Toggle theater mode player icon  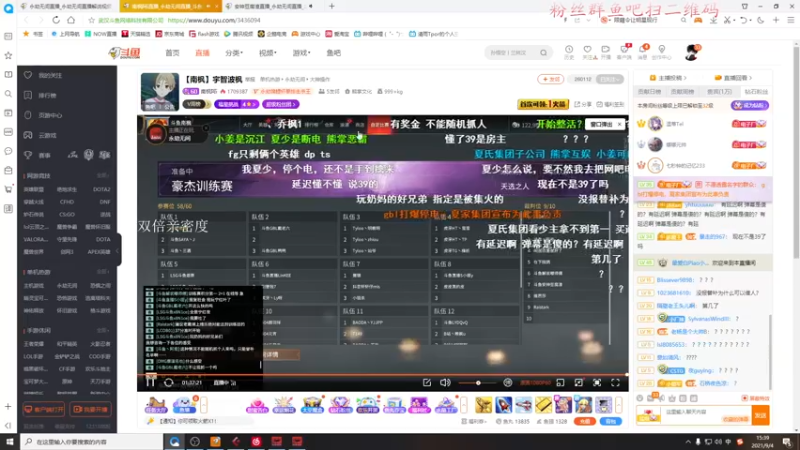(x=579, y=382)
